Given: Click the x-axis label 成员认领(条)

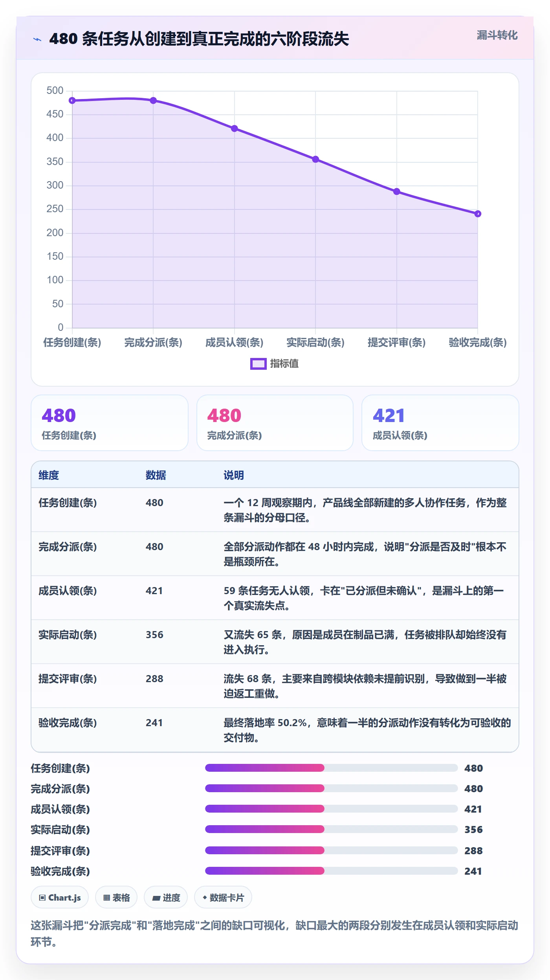Looking at the screenshot, I should [235, 343].
